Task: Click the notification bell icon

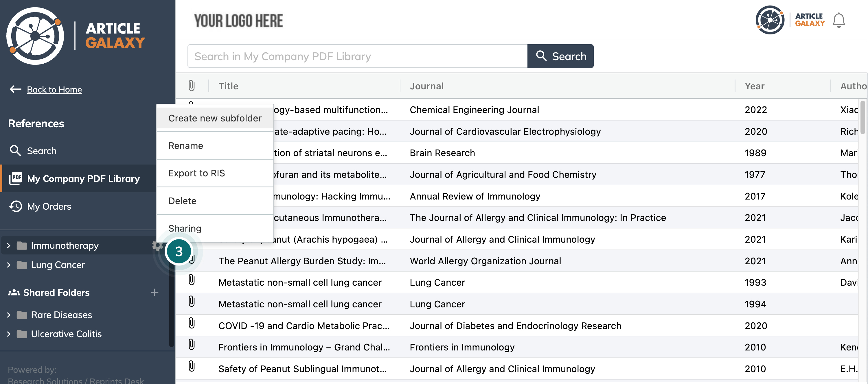Action: (839, 21)
